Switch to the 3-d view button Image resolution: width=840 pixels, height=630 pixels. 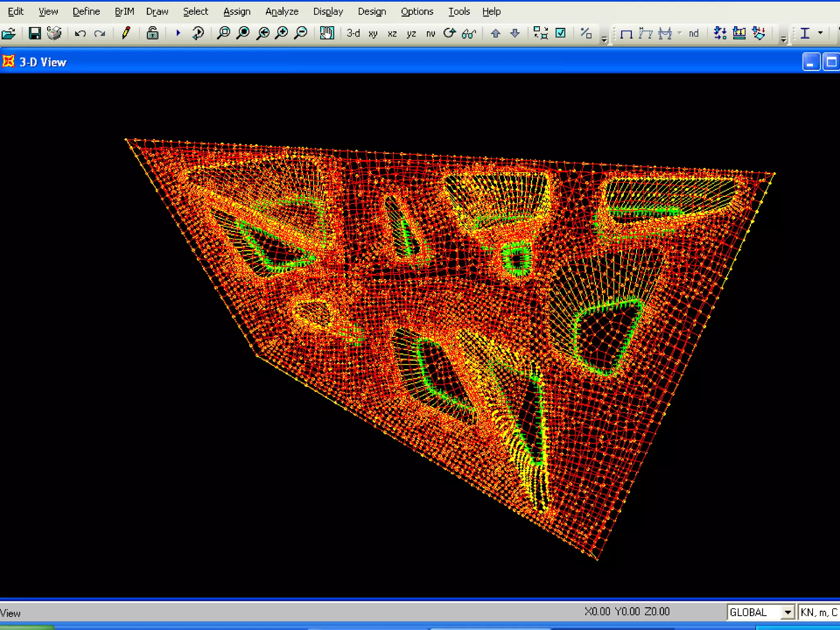coord(353,33)
